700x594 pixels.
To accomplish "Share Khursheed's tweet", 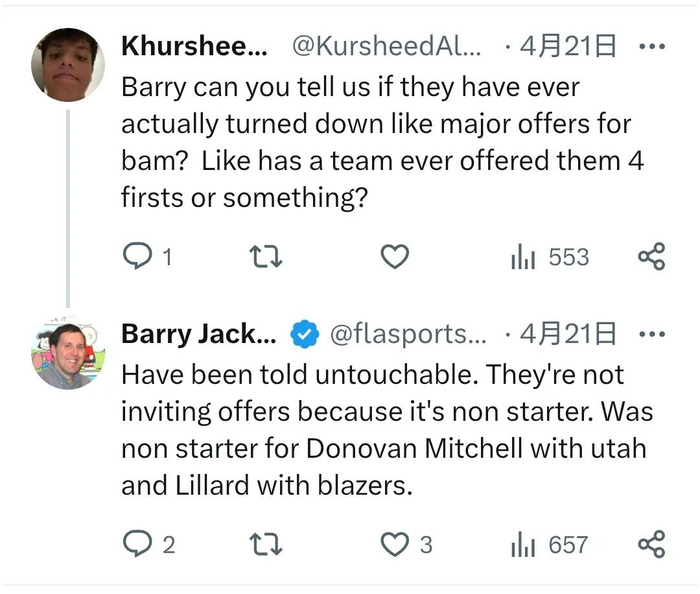I will 651,257.
